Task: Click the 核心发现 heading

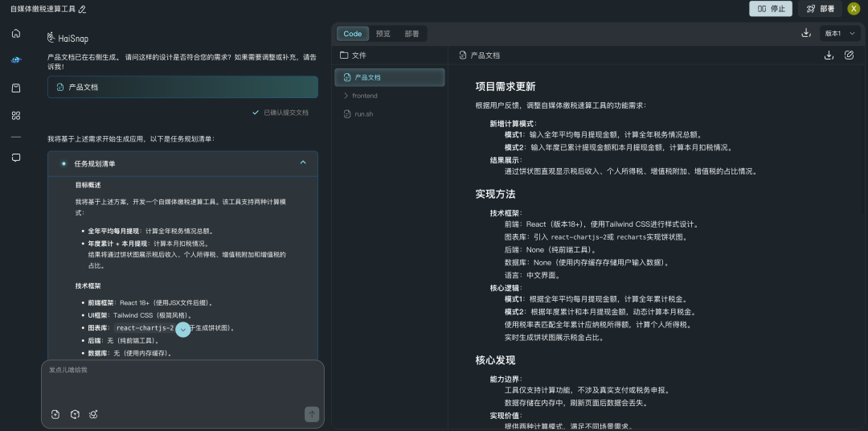Action: (495, 360)
